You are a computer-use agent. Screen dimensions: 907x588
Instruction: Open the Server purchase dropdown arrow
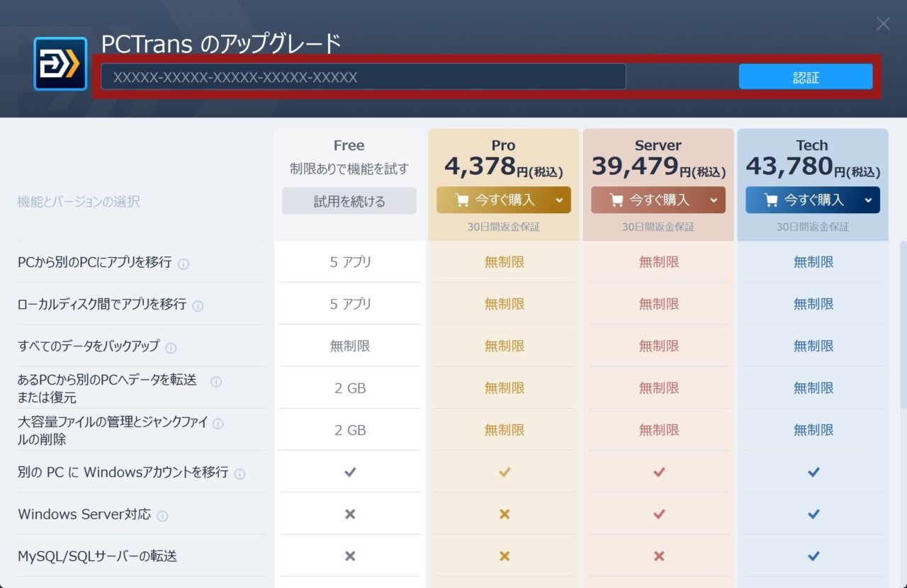(714, 200)
